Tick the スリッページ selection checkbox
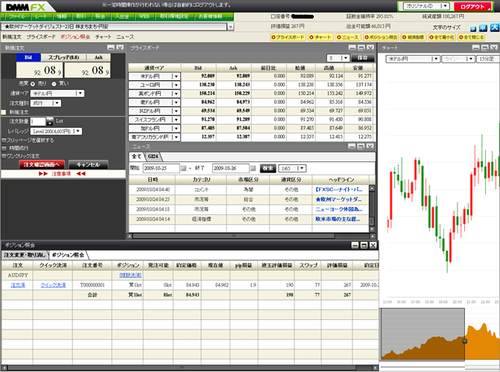Image resolution: width=500 pixels, height=372 pixels. click(4, 140)
